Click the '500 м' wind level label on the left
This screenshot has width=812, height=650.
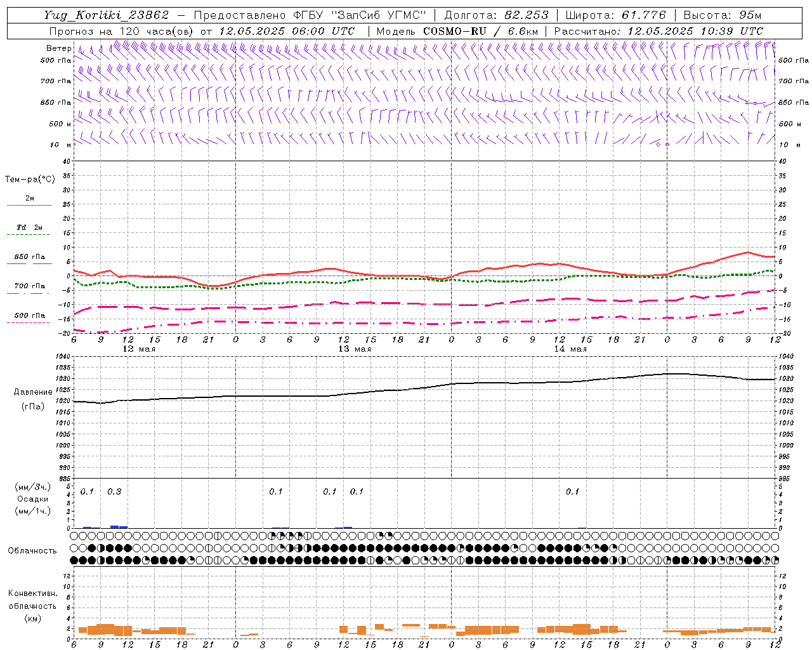(60, 124)
